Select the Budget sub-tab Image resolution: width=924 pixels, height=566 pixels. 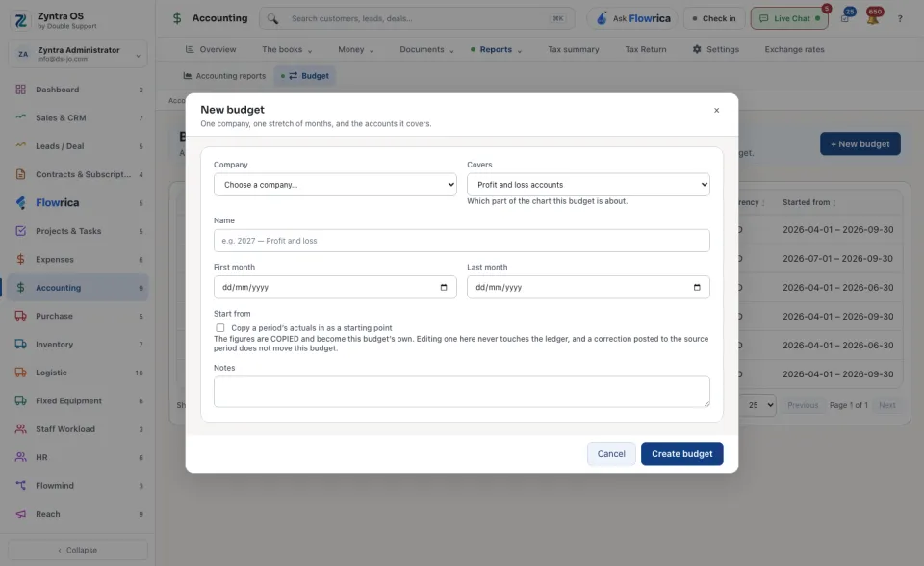(305, 76)
